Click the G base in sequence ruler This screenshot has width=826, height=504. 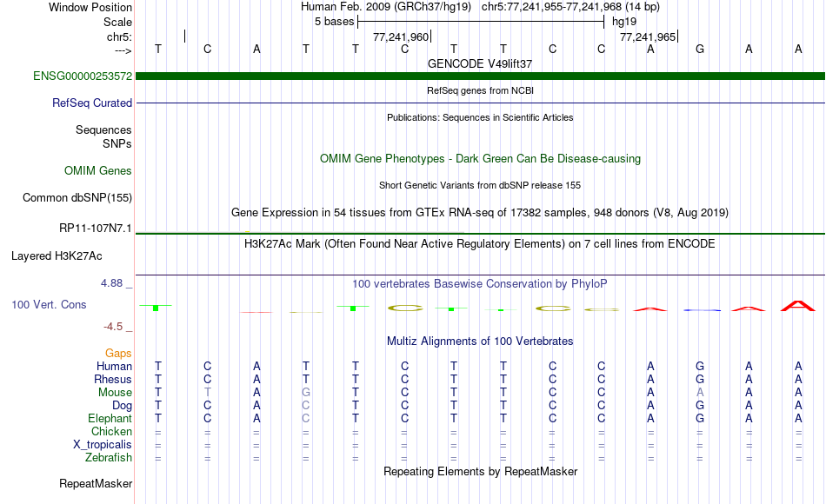[700, 49]
